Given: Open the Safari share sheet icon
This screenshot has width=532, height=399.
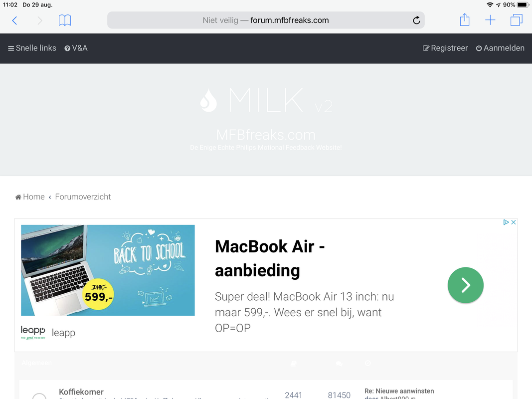Looking at the screenshot, I should [465, 19].
